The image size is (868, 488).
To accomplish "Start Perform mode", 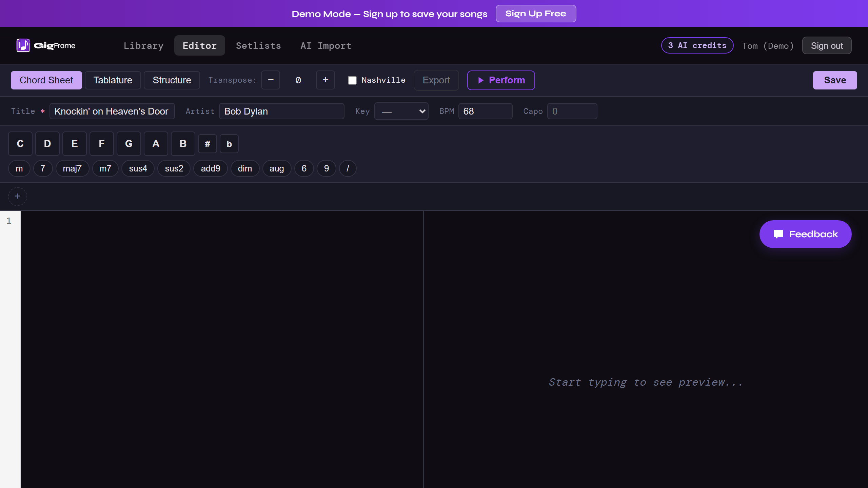I will tap(500, 80).
